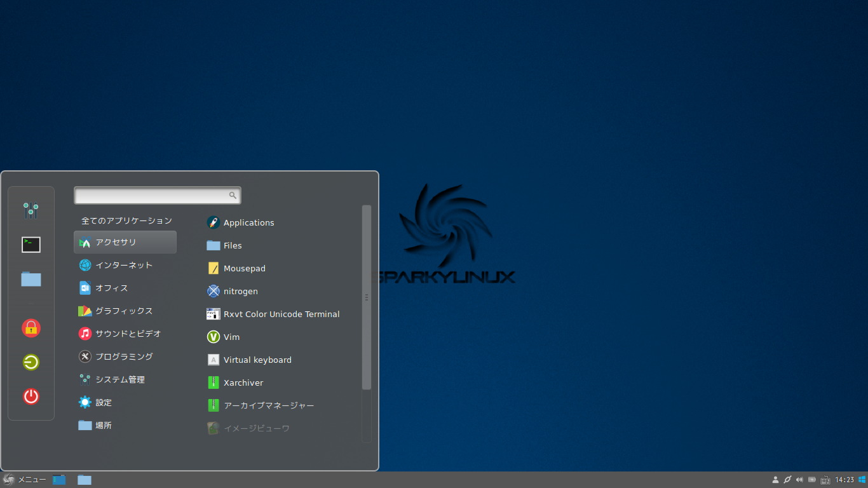Focus the menu search field
The width and height of the screenshot is (868, 488).
click(x=158, y=195)
